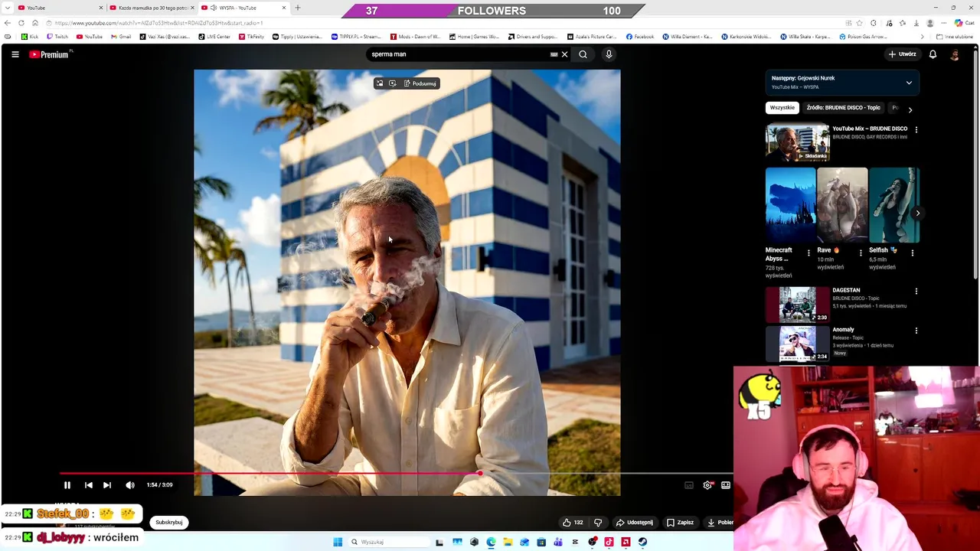Open options for YouTube Mix – BRUDNE DISCO
The image size is (980, 551).
[x=916, y=130]
